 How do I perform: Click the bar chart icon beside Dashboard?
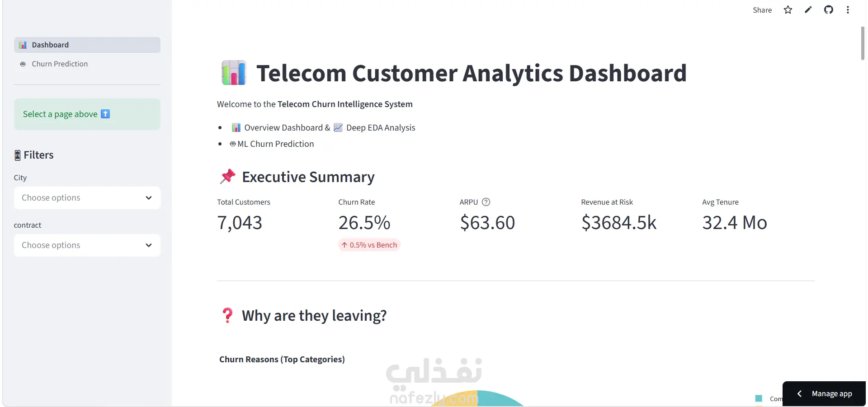[x=23, y=45]
